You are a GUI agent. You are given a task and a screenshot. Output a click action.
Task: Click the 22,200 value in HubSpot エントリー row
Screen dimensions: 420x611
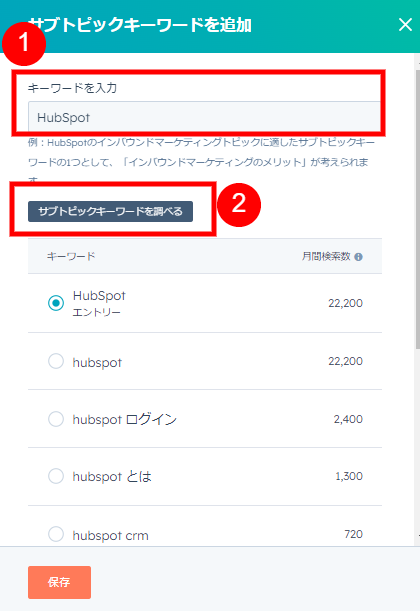[345, 303]
